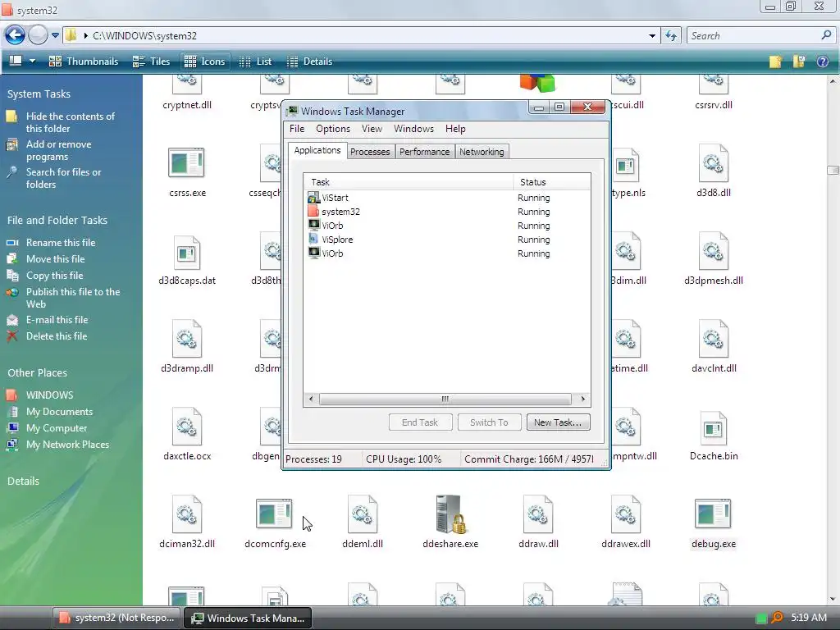Open the navigation history dropdown arrow
This screenshot has height=630, width=840.
[55, 36]
